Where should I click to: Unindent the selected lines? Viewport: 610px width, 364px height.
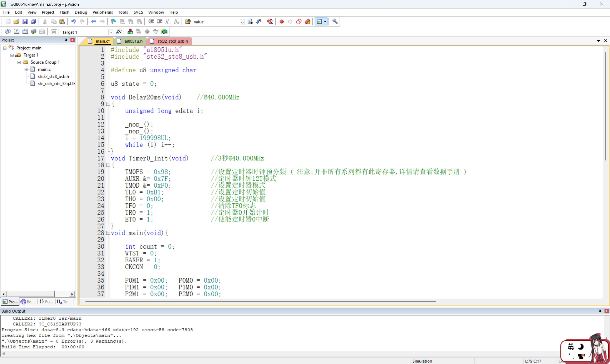point(160,22)
